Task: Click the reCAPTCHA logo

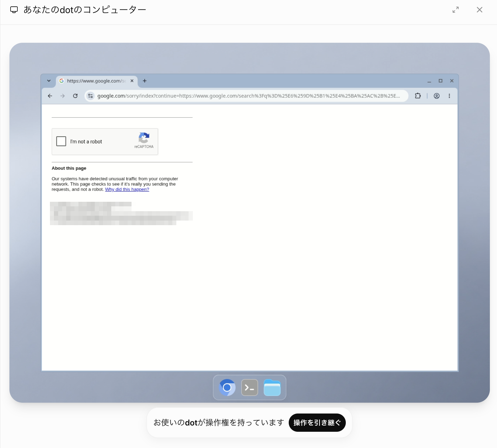Action: [144, 138]
